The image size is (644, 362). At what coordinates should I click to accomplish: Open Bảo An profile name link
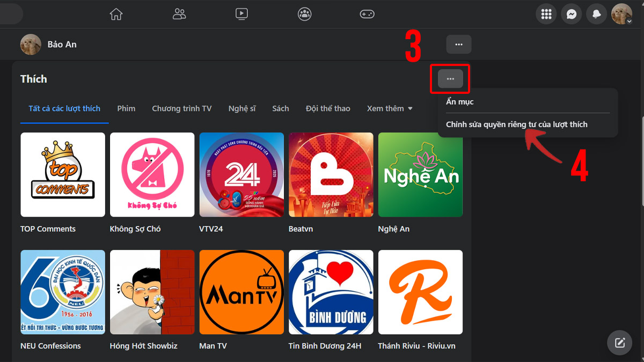[62, 45]
